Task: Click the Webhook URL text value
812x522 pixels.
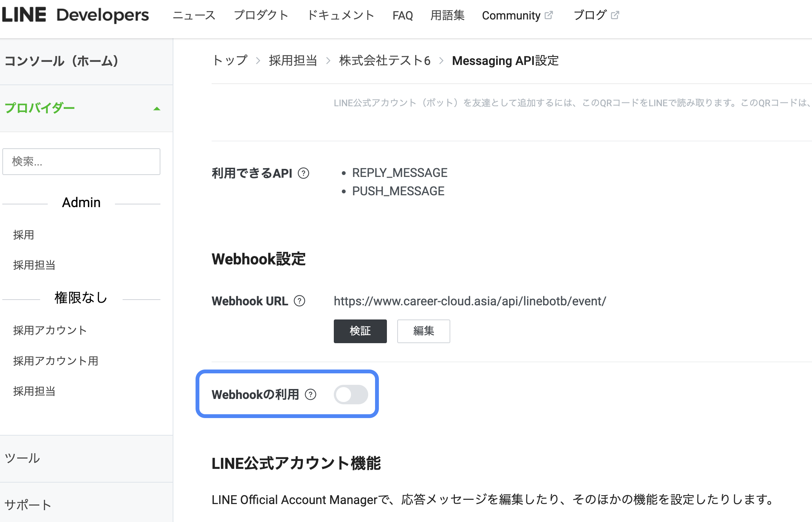Action: point(470,301)
